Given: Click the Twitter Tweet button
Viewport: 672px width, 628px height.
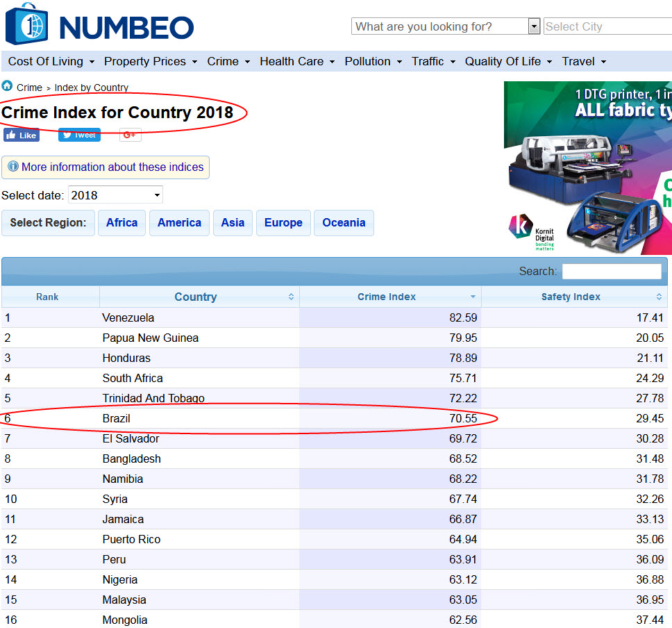Looking at the screenshot, I should pyautogui.click(x=79, y=135).
